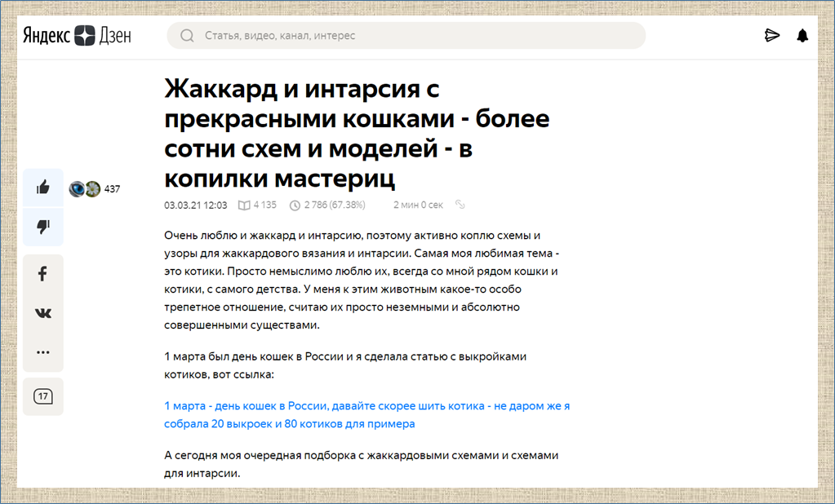Open messages via the paper plane icon
Viewport: 835px width, 504px height.
771,36
